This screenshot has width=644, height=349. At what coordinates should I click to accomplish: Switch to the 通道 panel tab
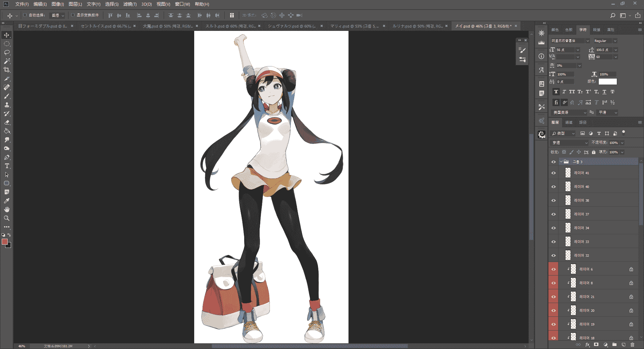point(569,122)
